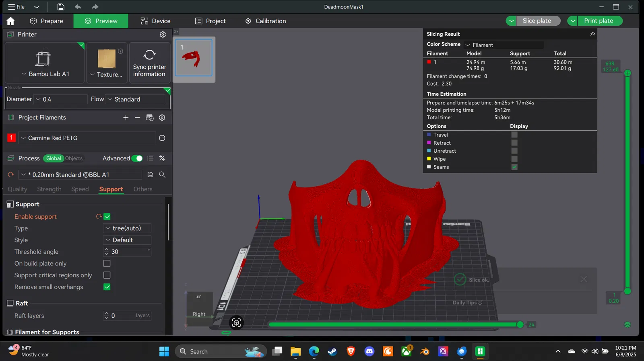Open the support Style dropdown
644x361 pixels.
pyautogui.click(x=127, y=240)
